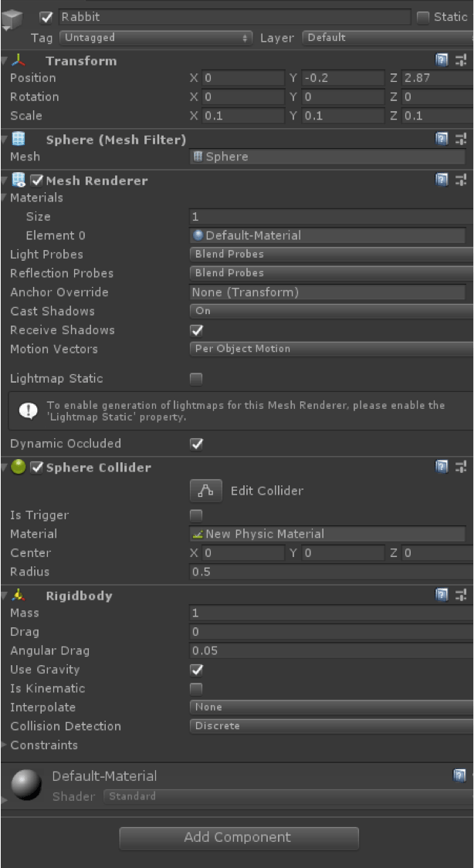Click the Edit Collider icon button
The width and height of the screenshot is (474, 868).
coord(206,491)
